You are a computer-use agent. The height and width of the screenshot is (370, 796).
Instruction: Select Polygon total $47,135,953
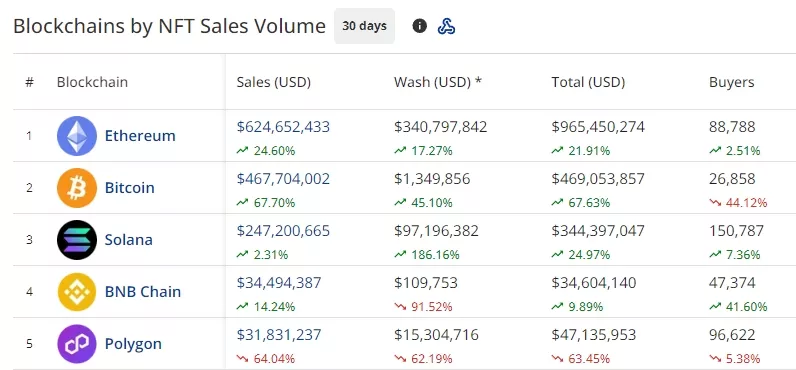point(594,335)
